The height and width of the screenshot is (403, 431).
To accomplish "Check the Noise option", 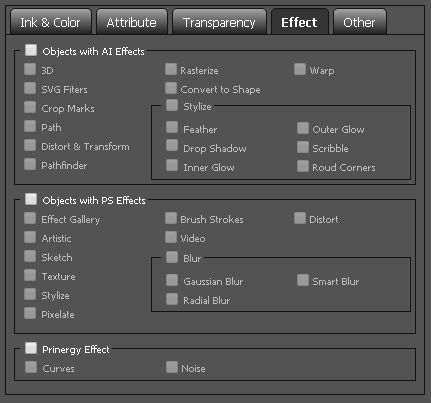I will [x=172, y=367].
